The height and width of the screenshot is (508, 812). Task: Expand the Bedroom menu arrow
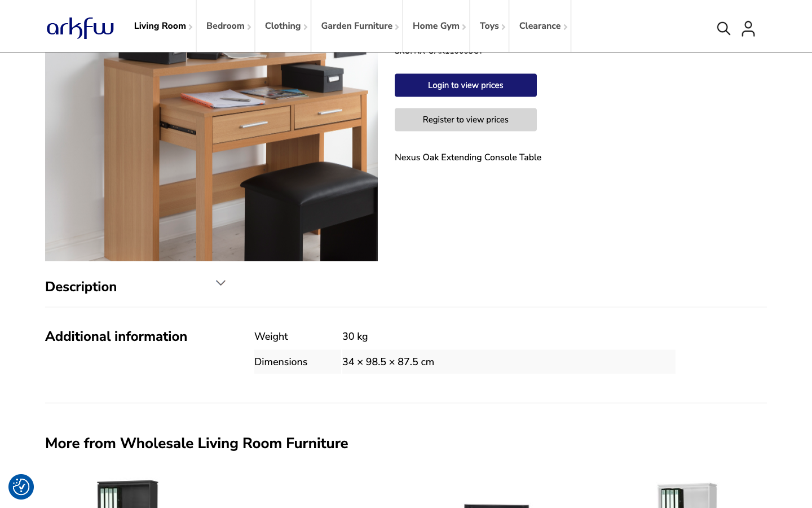tap(249, 27)
